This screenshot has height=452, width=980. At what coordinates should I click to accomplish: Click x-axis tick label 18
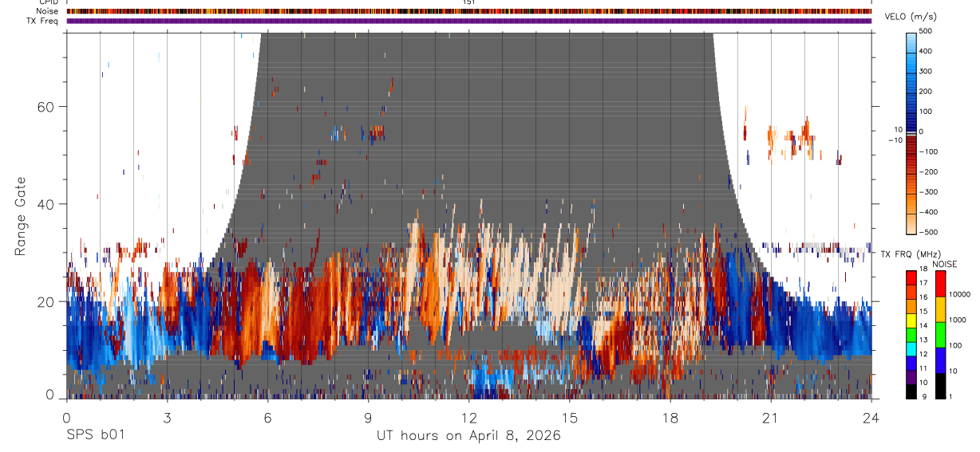pyautogui.click(x=670, y=417)
